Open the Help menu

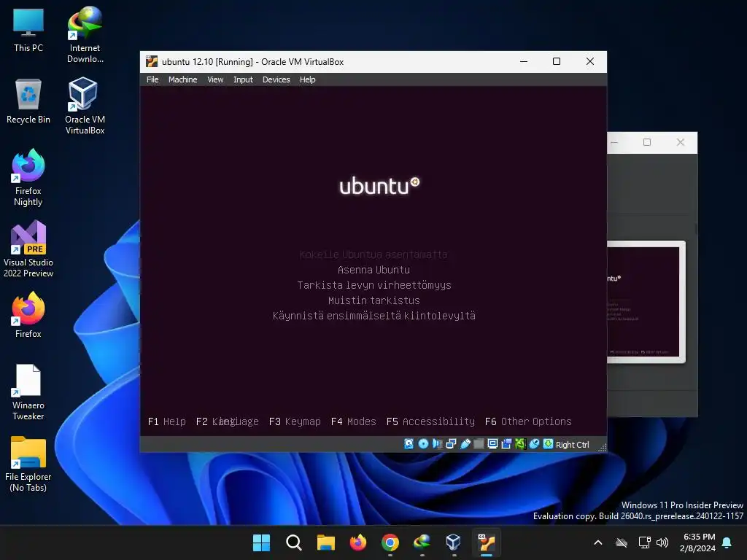[307, 79]
